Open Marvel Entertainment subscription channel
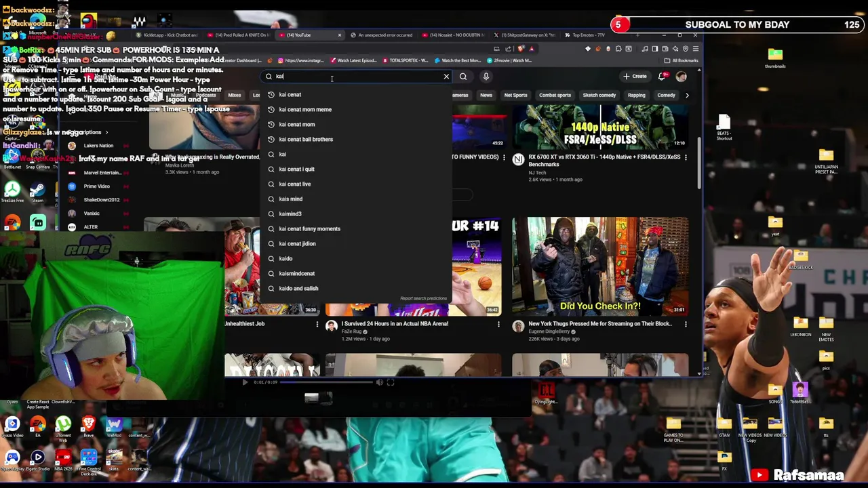The image size is (868, 488). 99,173
